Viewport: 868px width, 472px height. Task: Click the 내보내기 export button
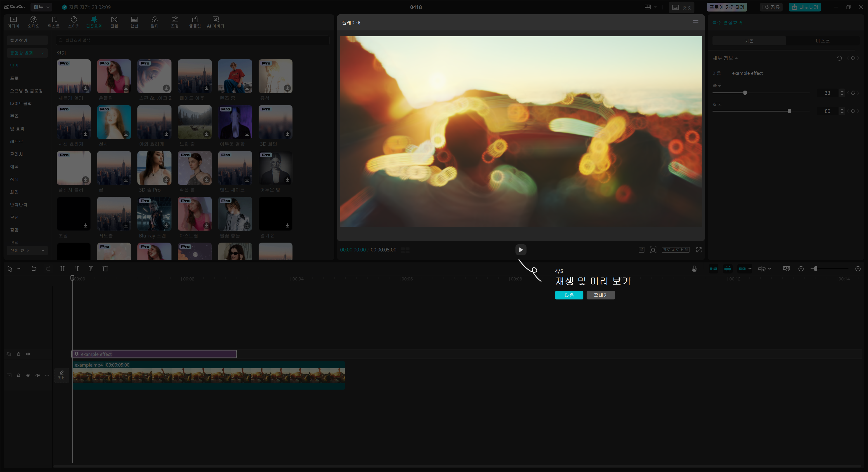click(805, 7)
